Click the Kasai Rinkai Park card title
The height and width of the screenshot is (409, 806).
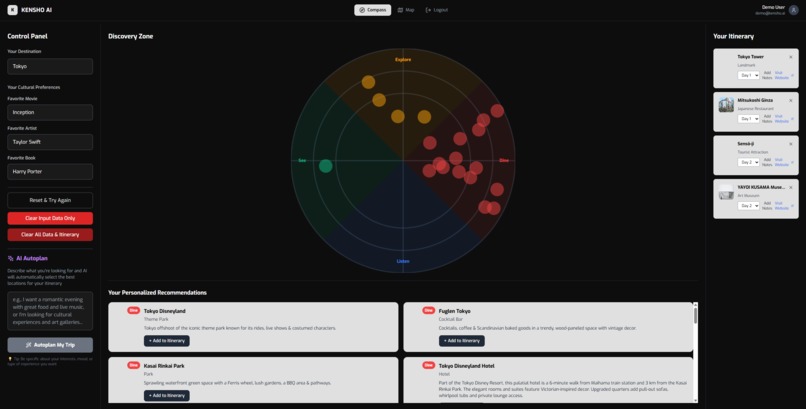click(x=164, y=366)
